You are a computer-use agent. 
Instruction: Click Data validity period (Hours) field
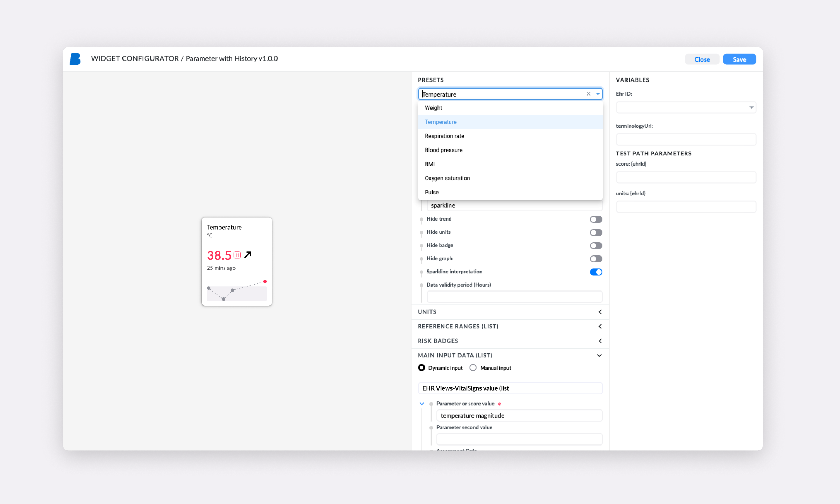514,297
